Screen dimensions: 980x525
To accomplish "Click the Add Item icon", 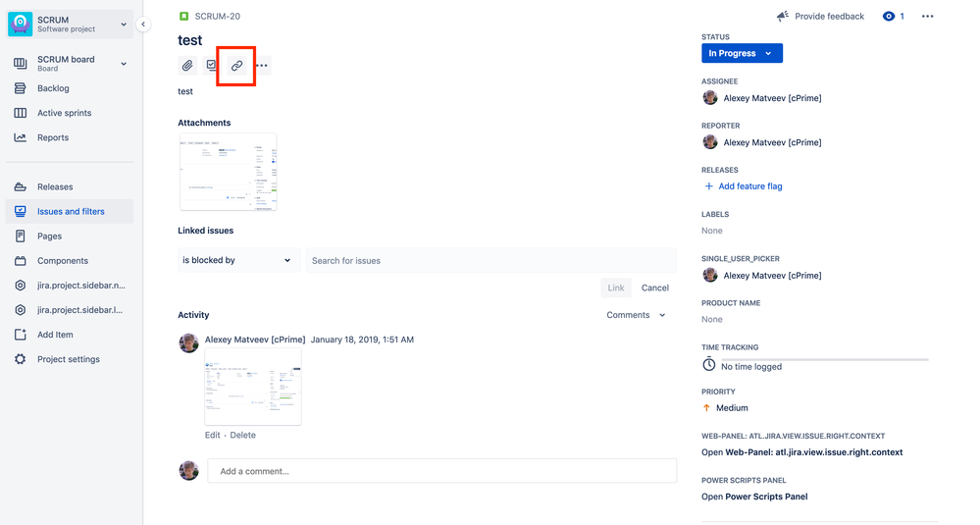I will (20, 335).
